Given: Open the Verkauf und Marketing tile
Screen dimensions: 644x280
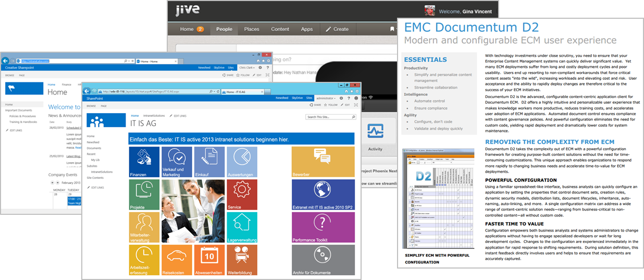Looking at the screenshot, I should point(177,162).
